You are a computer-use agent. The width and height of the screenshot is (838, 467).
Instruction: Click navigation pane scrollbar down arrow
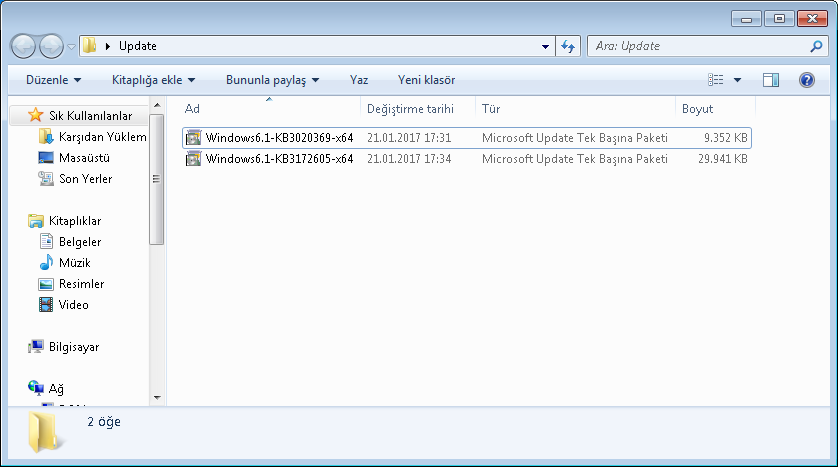click(157, 398)
